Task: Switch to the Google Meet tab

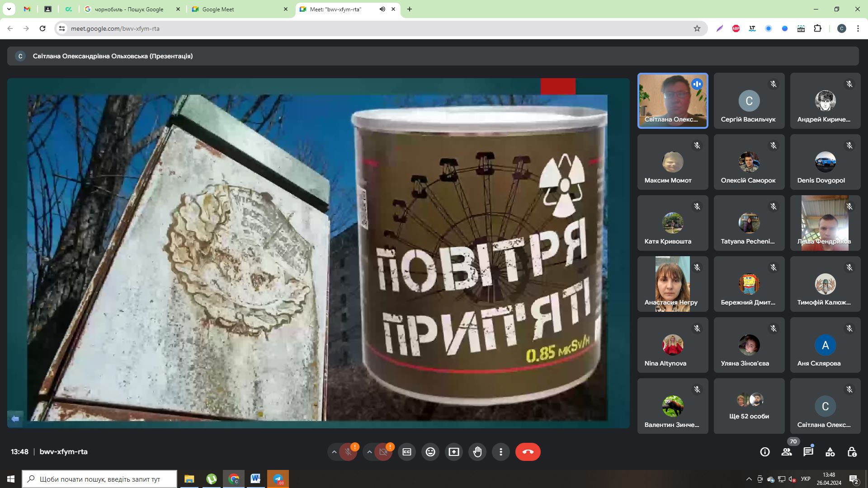Action: [239, 9]
